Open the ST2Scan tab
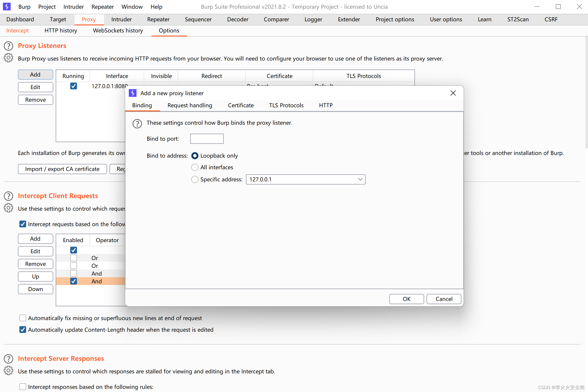Image resolution: width=588 pixels, height=392 pixels. point(518,19)
